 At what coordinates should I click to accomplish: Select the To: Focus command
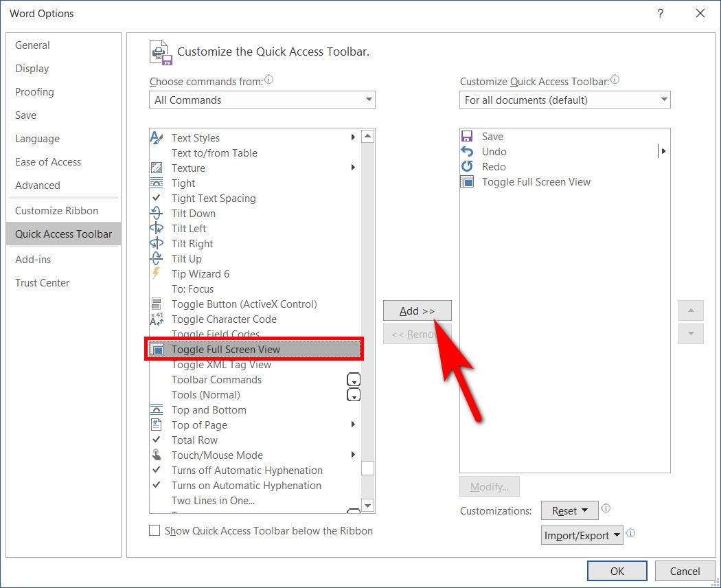point(255,289)
